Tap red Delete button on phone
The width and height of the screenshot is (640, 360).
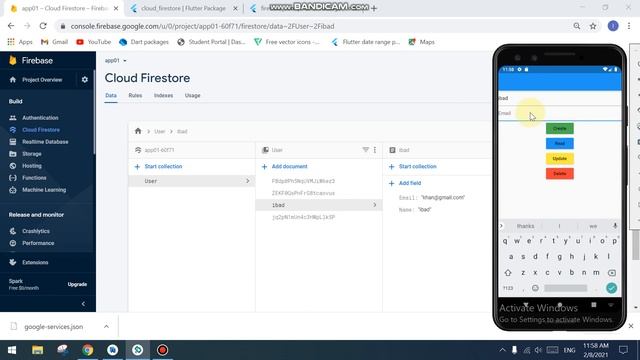click(x=560, y=173)
